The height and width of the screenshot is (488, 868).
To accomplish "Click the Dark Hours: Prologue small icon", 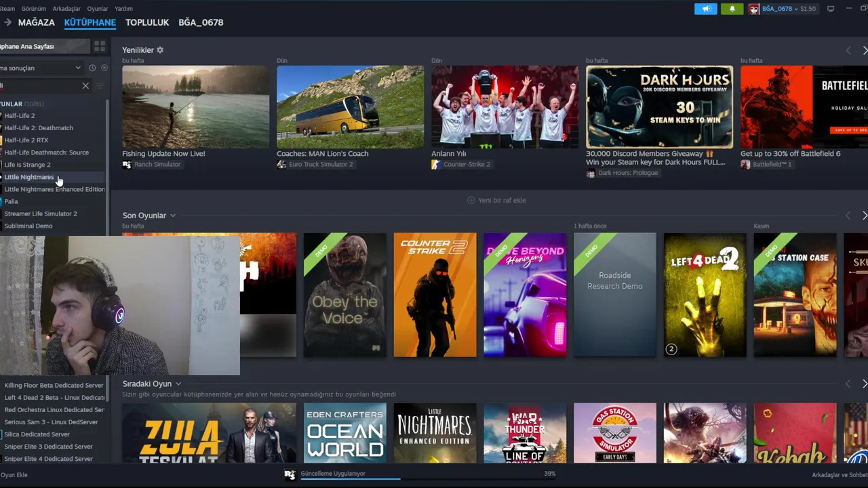I will coord(591,174).
